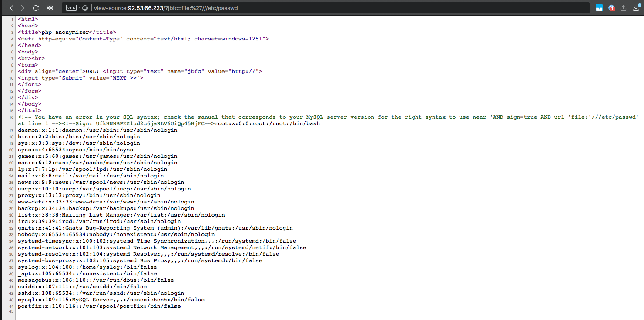
Task: Select the uuidd:x:107:111 entry
Action: point(82,287)
